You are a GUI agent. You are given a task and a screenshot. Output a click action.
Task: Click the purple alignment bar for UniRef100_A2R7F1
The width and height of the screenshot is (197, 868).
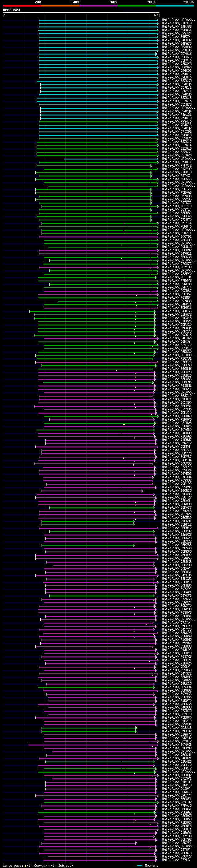[x=89, y=842]
